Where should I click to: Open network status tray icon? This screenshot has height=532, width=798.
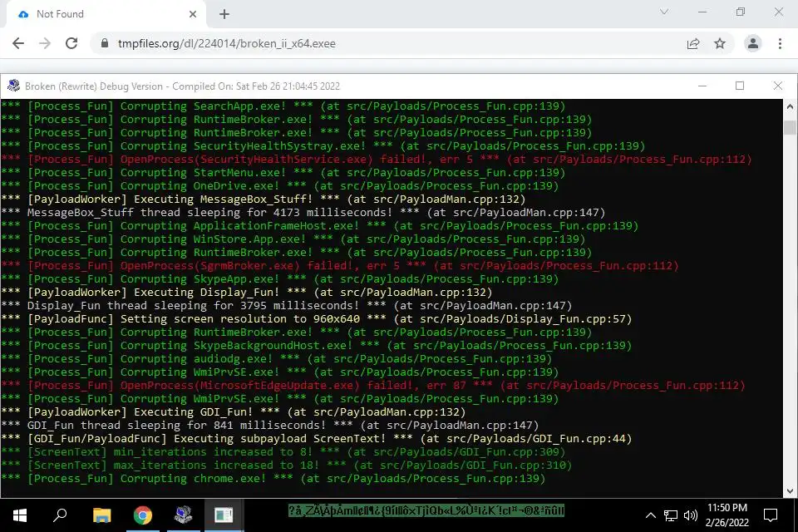point(671,515)
